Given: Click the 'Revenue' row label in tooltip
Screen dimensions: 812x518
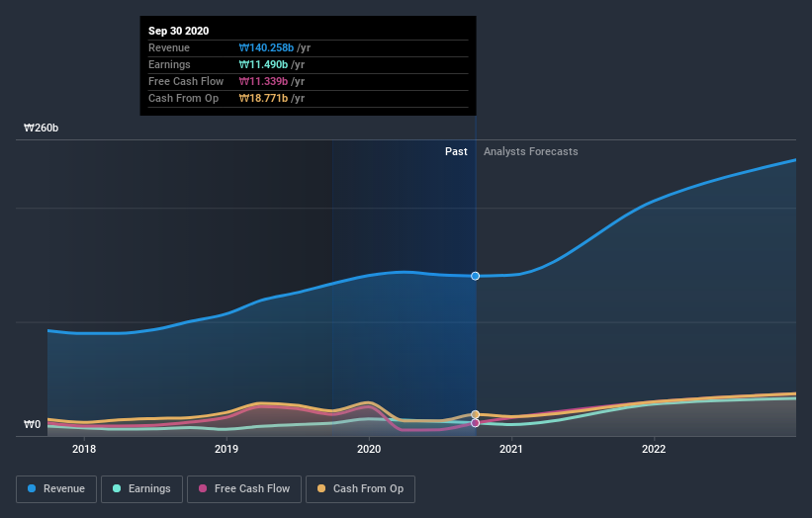Looking at the screenshot, I should (x=169, y=47).
